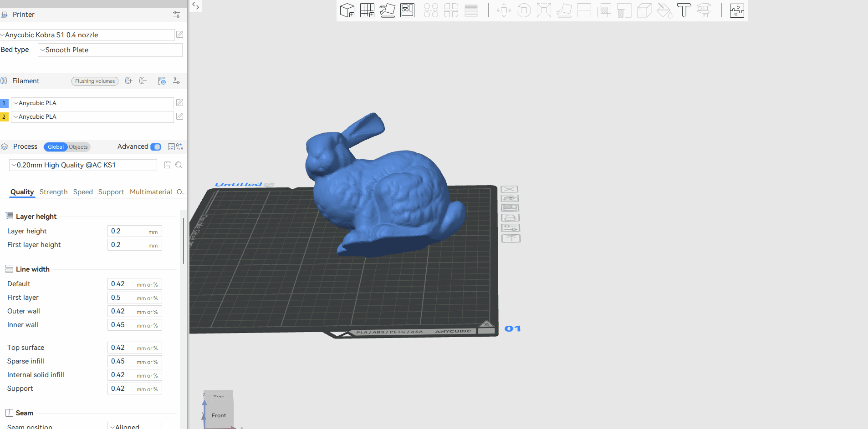Edit the preset of filament 2

pyautogui.click(x=180, y=116)
